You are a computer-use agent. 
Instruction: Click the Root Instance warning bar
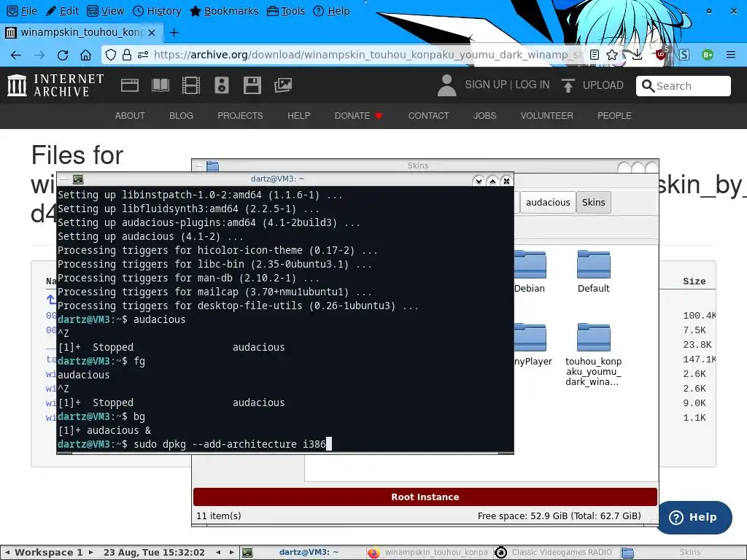click(425, 497)
